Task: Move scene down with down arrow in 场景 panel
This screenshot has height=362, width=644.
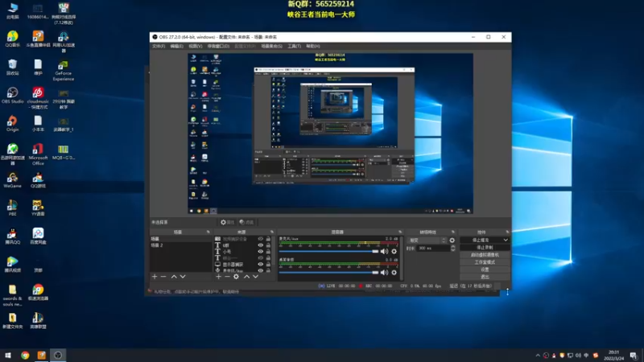Action: pos(183,277)
